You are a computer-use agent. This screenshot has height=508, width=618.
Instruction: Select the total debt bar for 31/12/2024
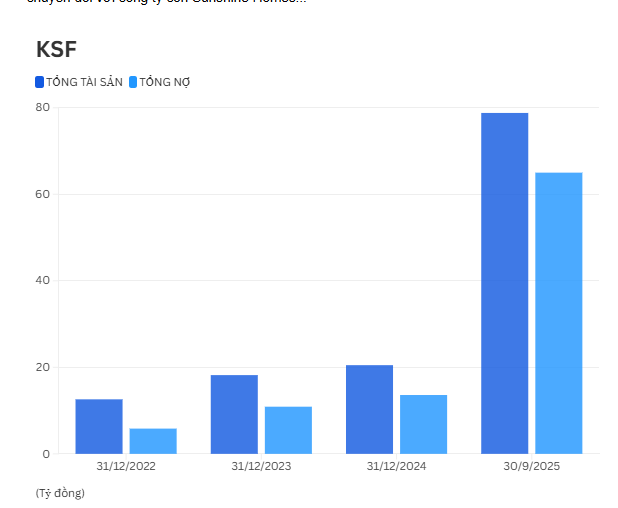pos(423,424)
